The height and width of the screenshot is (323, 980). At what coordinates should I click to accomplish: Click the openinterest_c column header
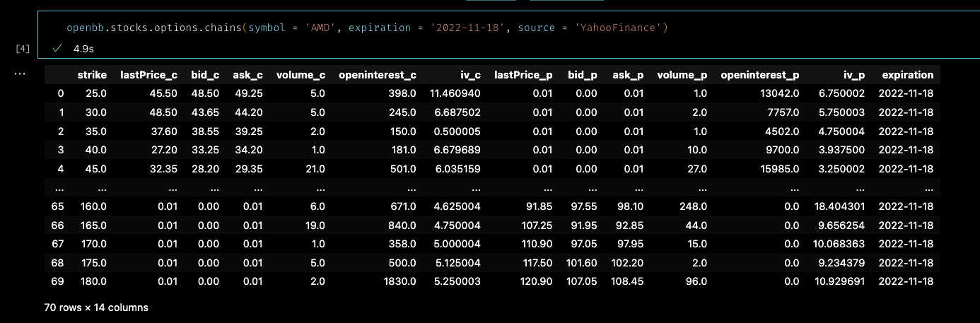[x=378, y=74]
